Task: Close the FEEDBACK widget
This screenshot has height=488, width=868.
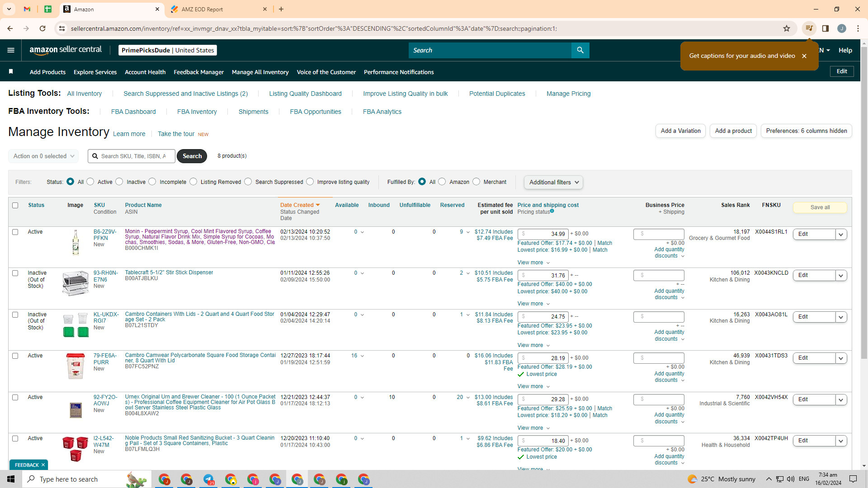Action: [43, 465]
